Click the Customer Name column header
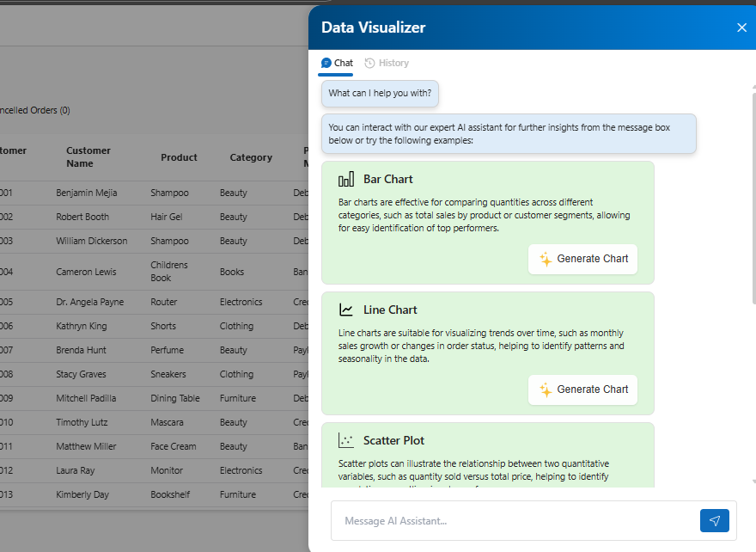 coord(88,157)
